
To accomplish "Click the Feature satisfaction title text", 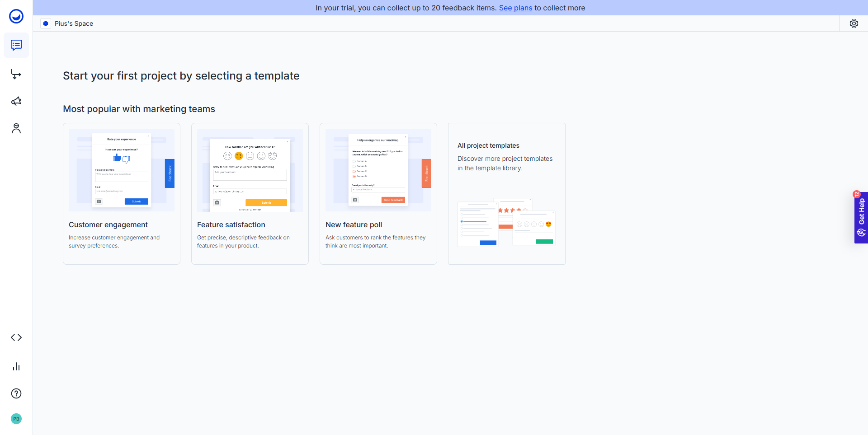I will [231, 225].
